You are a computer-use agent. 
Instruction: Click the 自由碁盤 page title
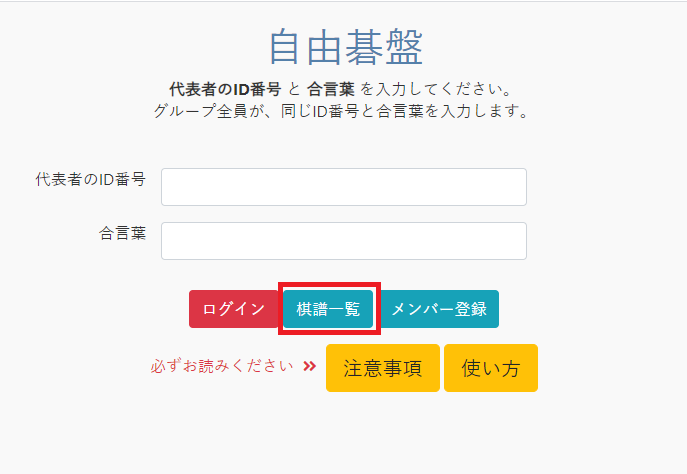(x=346, y=47)
